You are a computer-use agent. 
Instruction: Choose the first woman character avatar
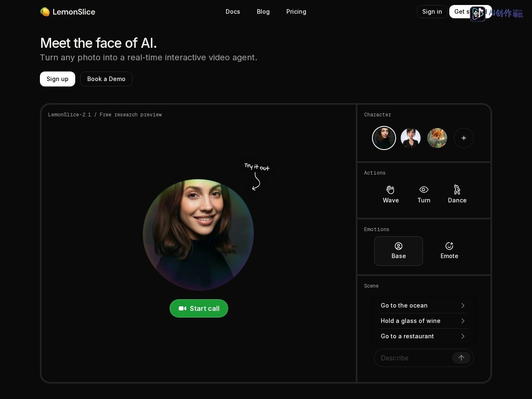[x=384, y=138]
